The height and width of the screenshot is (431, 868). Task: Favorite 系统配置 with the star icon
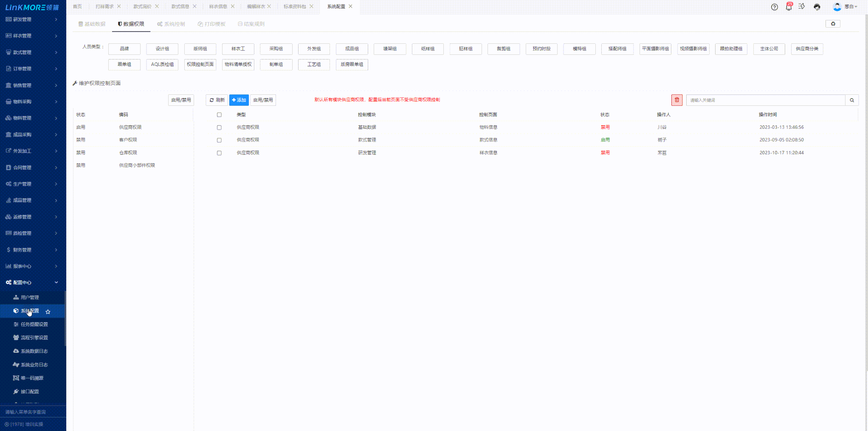pyautogui.click(x=48, y=312)
